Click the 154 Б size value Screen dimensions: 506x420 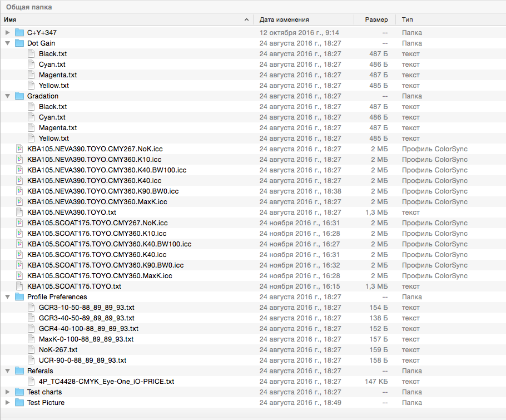click(x=379, y=308)
